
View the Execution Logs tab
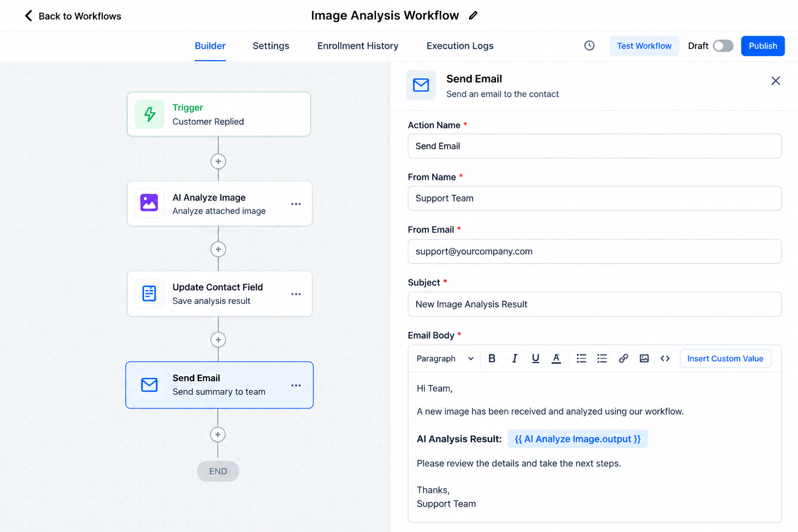pos(460,46)
